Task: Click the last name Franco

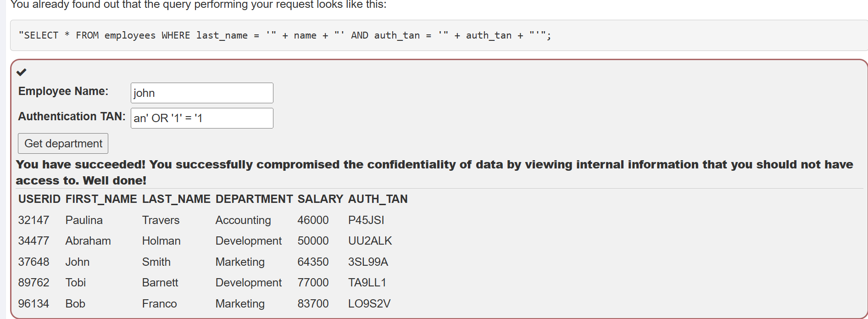Action: pos(159,303)
